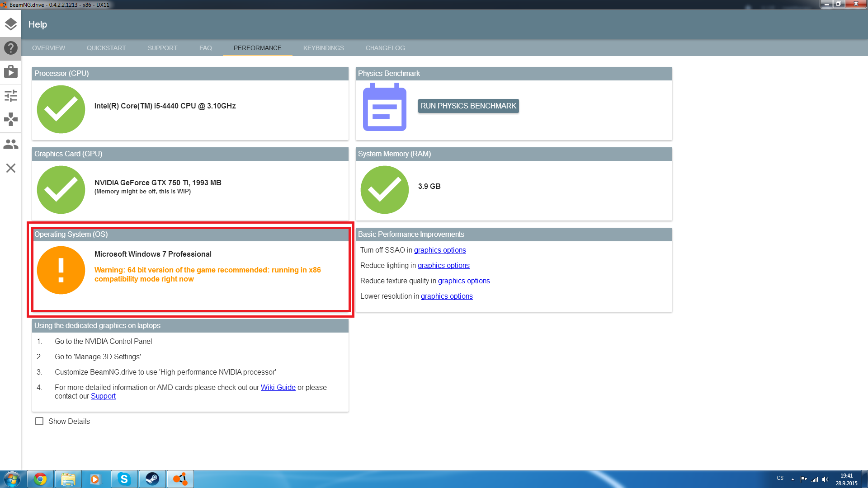Viewport: 868px width, 488px height.
Task: Open the layers icon in sidebar
Action: coord(11,24)
